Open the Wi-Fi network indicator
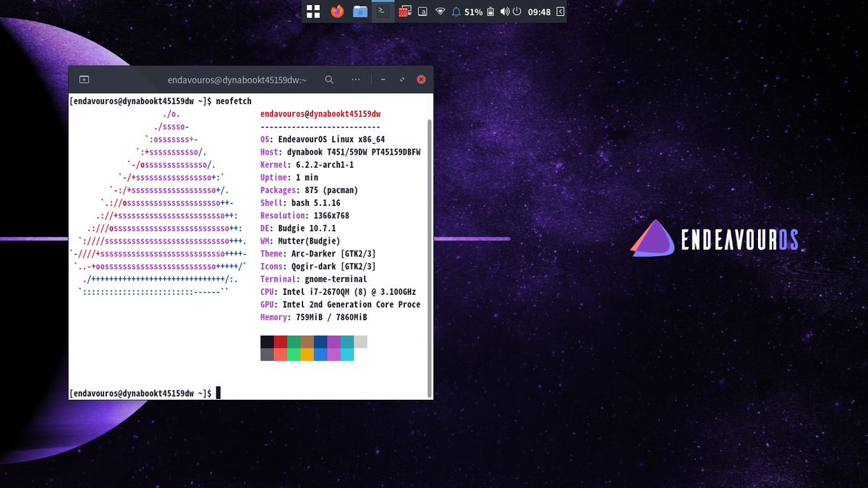 (x=440, y=12)
